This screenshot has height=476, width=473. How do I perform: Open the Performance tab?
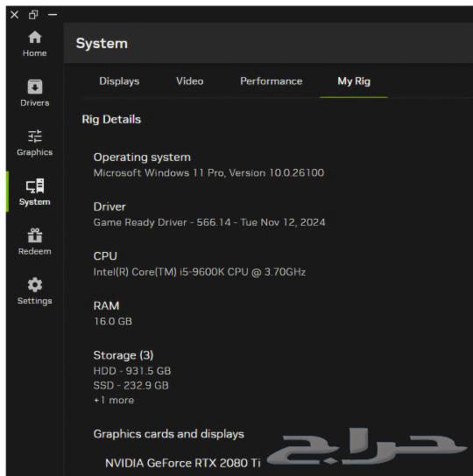272,81
